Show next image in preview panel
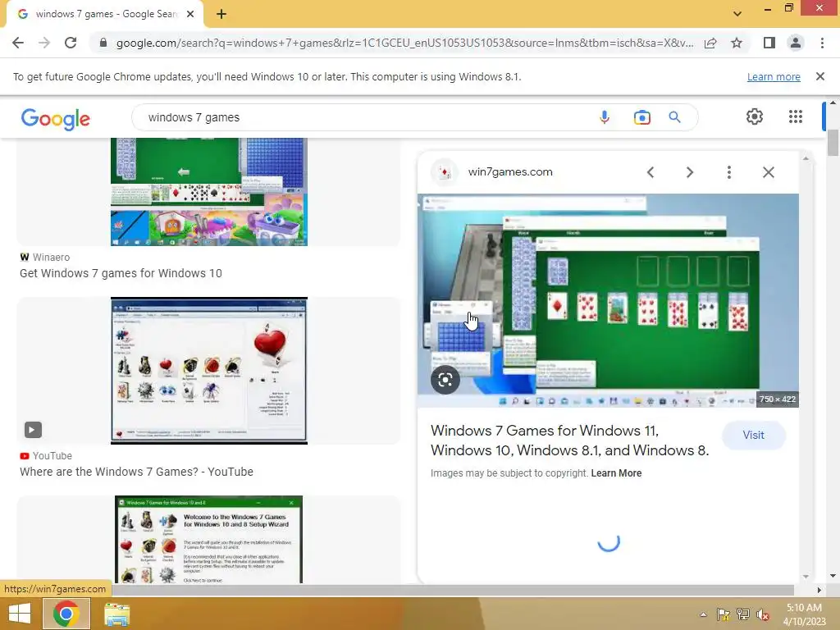Viewport: 840px width, 630px height. [689, 172]
